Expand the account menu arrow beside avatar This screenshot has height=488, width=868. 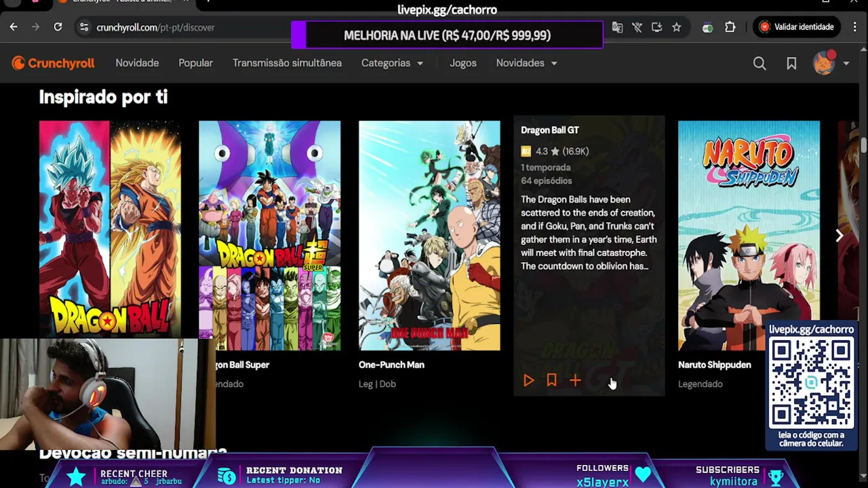[846, 64]
